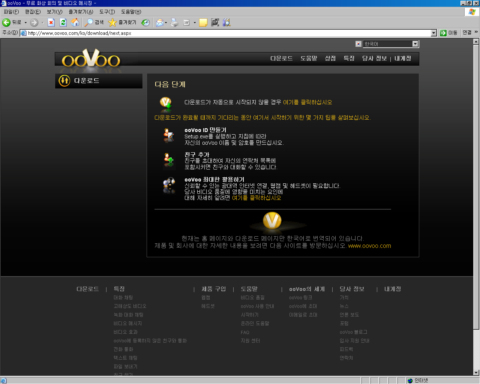Click '여기를 클릭하십시오' link about video quality
The height and width of the screenshot is (384, 480).
click(256, 198)
